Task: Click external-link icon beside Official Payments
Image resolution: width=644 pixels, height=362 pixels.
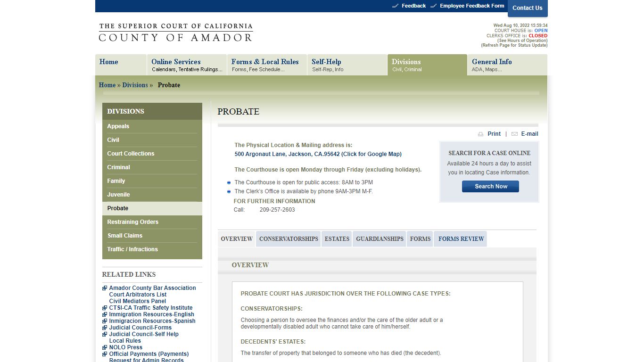Action: tap(105, 354)
